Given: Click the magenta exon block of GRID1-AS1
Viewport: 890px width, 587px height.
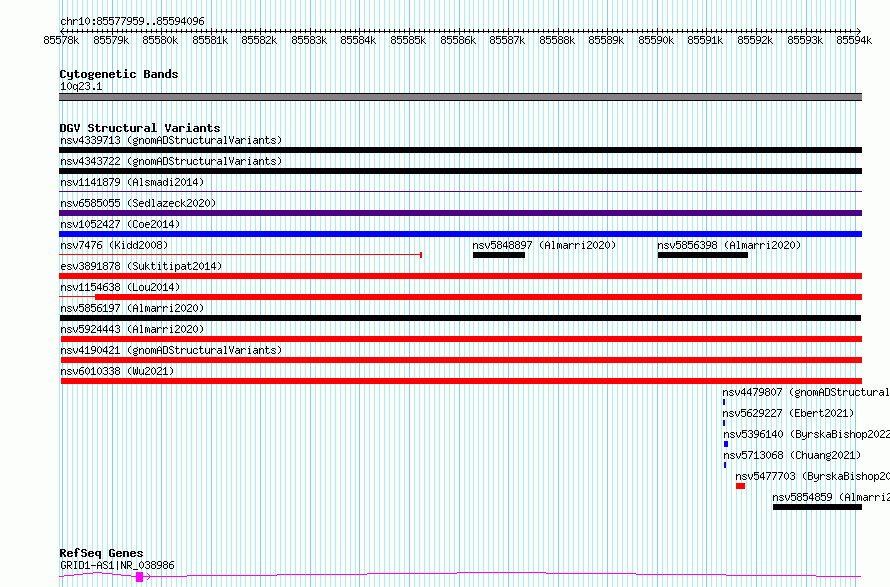Looking at the screenshot, I should pos(140,577).
